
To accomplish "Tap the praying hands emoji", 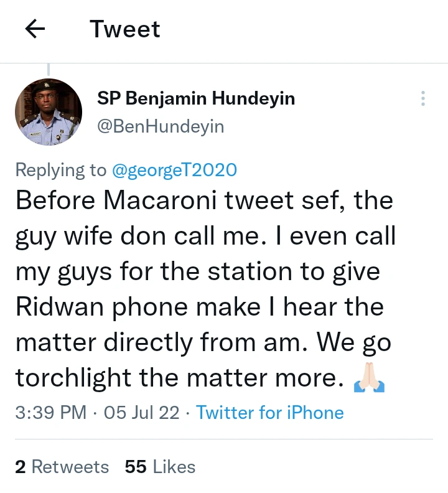I will coord(370,378).
